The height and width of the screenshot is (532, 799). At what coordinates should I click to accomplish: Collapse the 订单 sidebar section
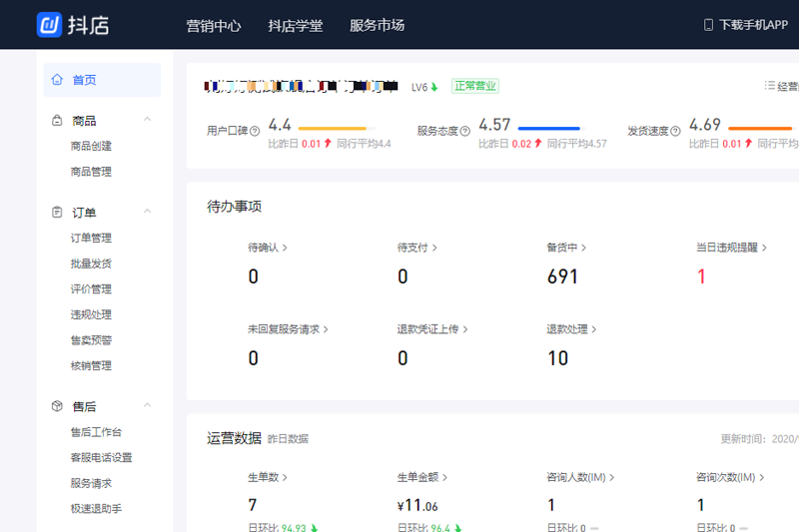coord(147,213)
